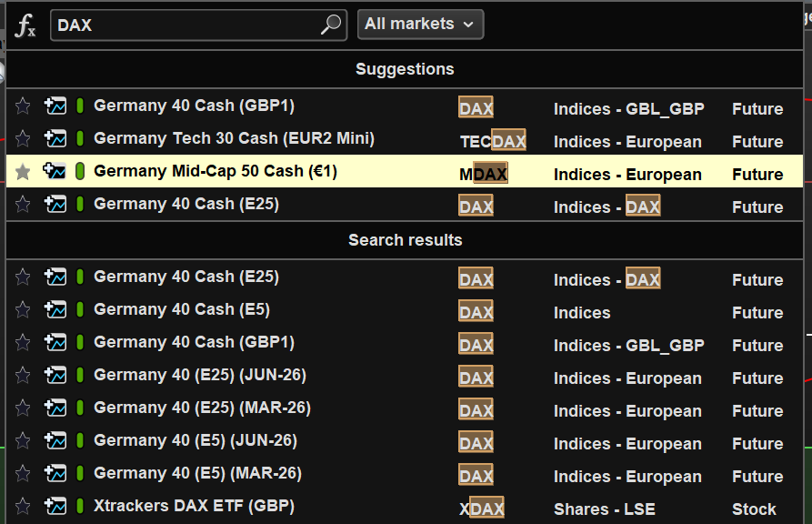The image size is (812, 524).
Task: Click the fx formula icon
Action: [x=25, y=25]
